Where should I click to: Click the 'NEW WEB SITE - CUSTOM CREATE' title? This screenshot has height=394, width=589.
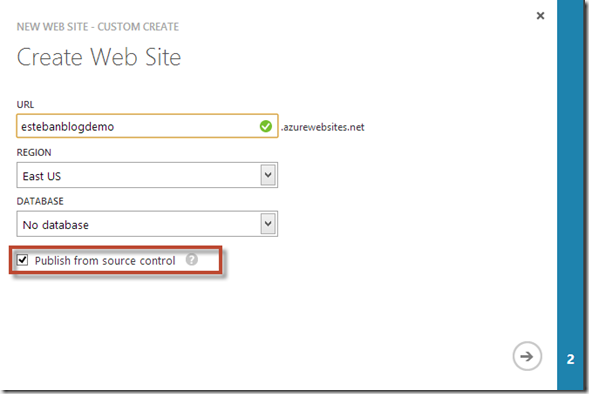(98, 27)
